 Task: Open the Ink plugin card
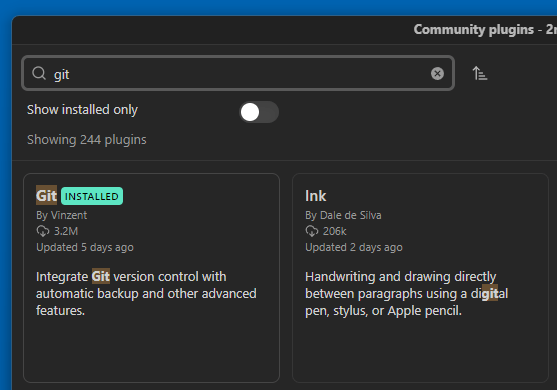(x=420, y=278)
